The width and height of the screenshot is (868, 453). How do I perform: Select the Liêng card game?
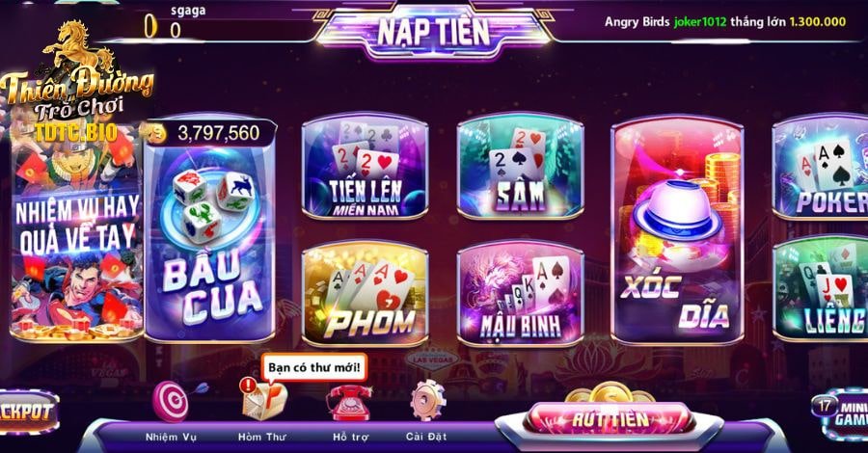[821, 289]
